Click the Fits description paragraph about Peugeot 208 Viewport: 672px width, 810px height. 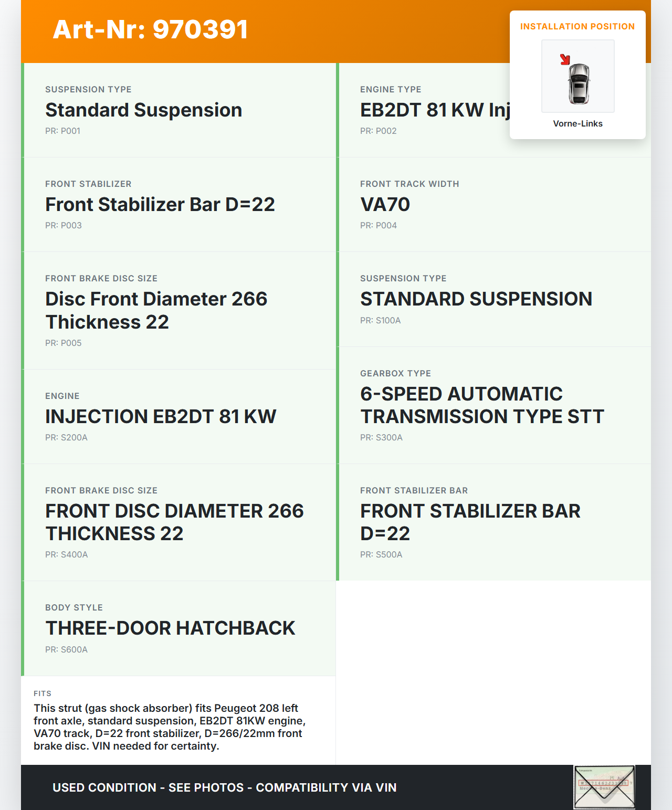[170, 727]
